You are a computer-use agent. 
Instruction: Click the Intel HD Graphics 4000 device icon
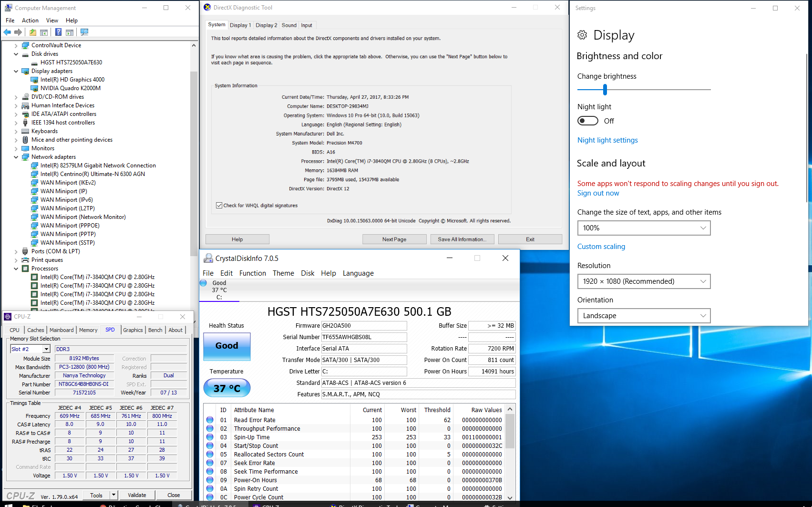coord(34,80)
